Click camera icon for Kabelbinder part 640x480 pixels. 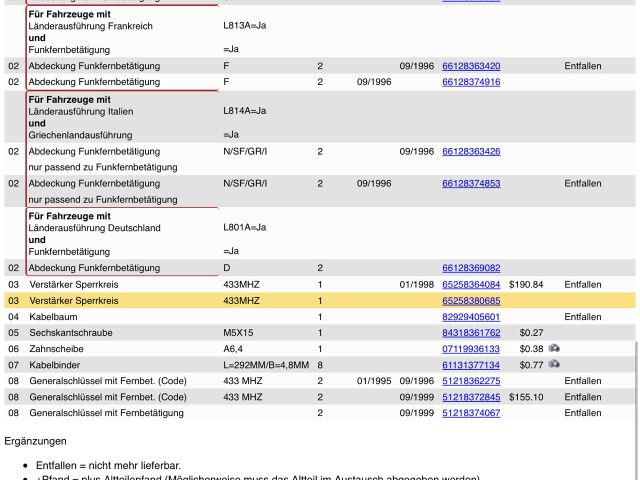554,365
